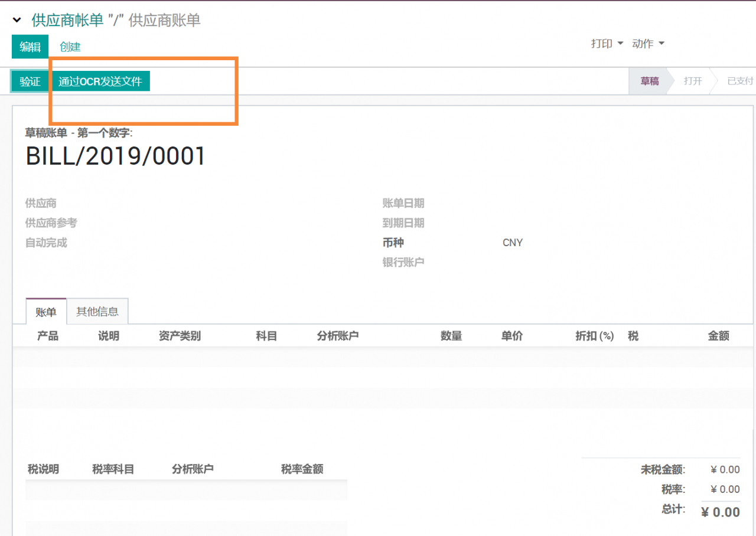Click the 编辑 button
This screenshot has width=756, height=536.
(x=30, y=47)
